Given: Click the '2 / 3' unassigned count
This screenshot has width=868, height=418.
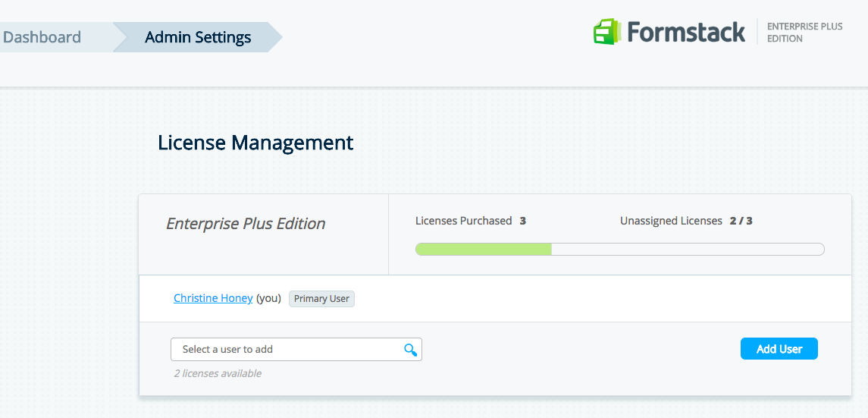Looking at the screenshot, I should 741,221.
